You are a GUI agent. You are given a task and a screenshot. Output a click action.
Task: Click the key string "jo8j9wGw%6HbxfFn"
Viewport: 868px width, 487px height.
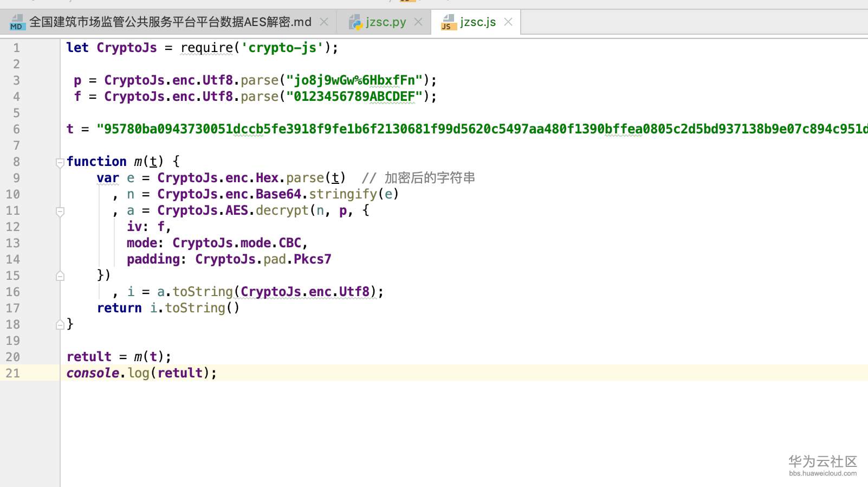click(354, 80)
